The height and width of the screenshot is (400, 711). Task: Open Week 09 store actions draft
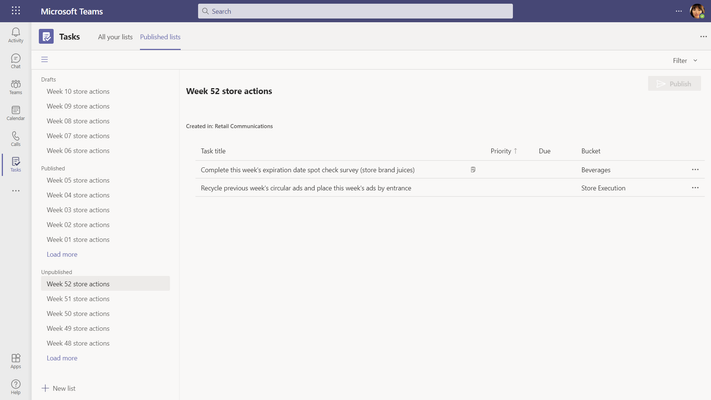78,106
